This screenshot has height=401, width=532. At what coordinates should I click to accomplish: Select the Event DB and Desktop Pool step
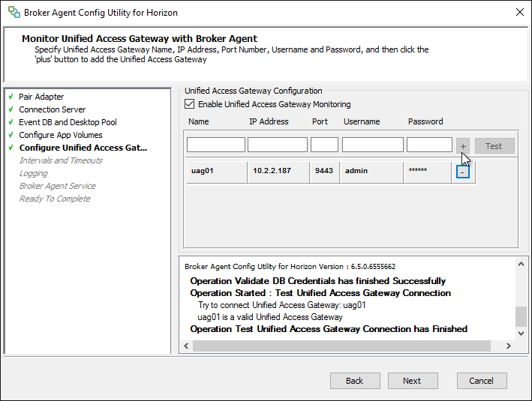point(68,122)
